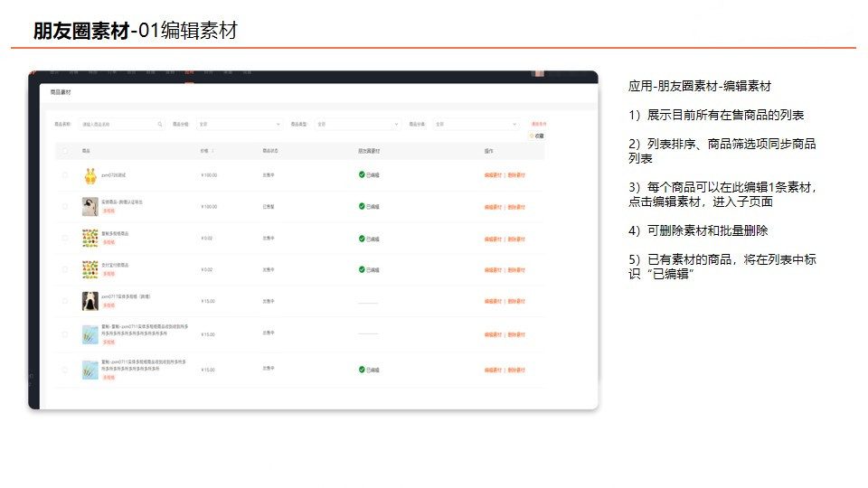Image resolution: width=868 pixels, height=488 pixels.
Task: Click the 商品状态 column header
Action: tap(270, 151)
